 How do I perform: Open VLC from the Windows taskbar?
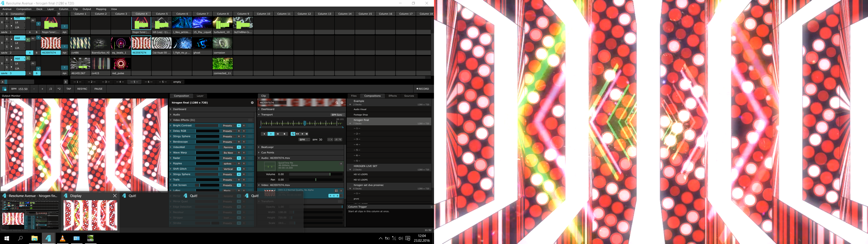click(62, 238)
